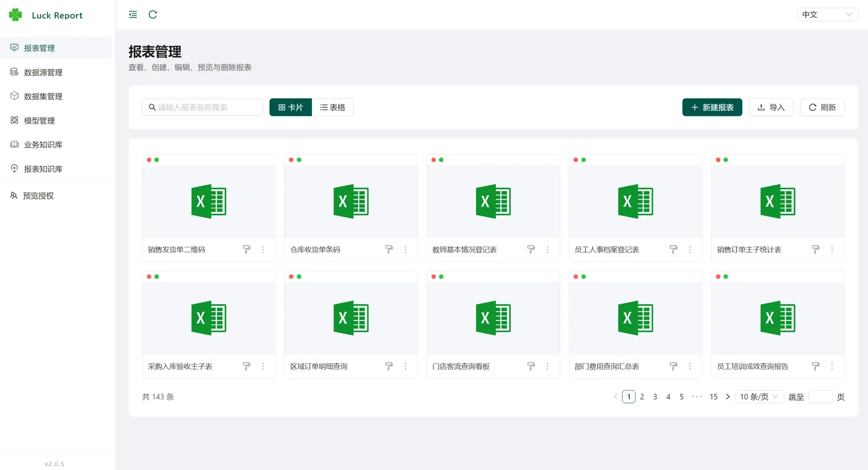The width and height of the screenshot is (868, 470).
Task: Open design brush for 销售发货单二维码
Action: click(x=247, y=249)
